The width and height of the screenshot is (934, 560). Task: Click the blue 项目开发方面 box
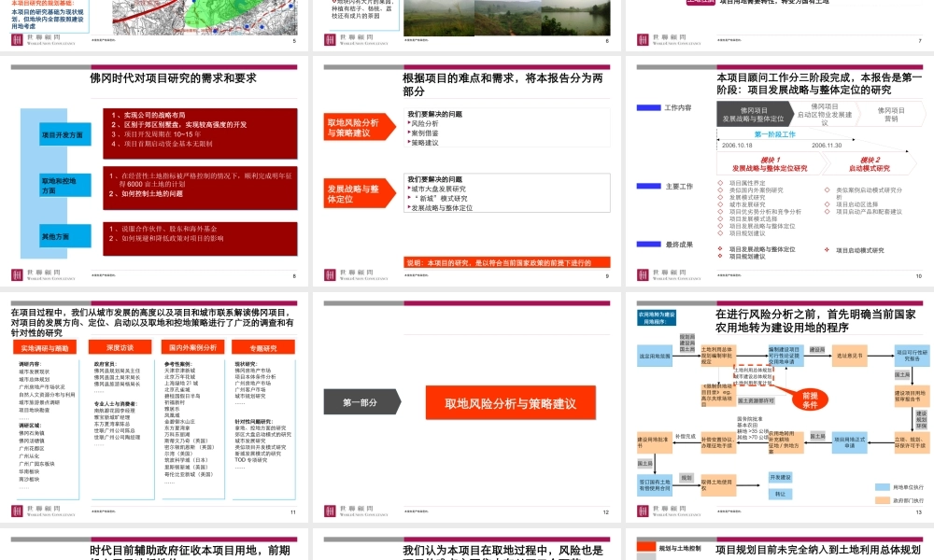coord(65,135)
